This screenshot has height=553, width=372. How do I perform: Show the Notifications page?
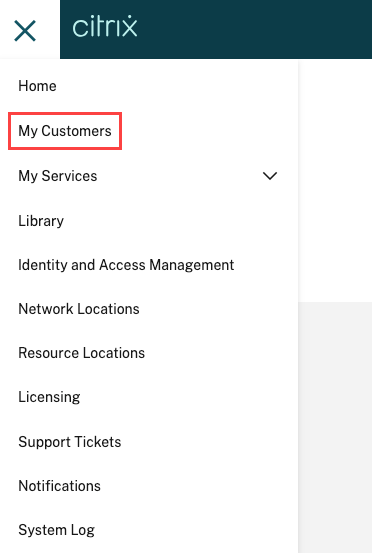coord(59,486)
